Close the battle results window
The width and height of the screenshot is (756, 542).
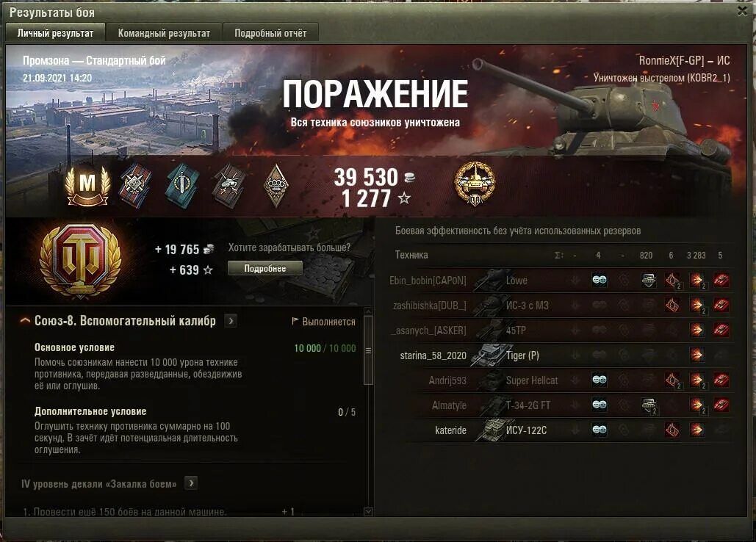(743, 11)
